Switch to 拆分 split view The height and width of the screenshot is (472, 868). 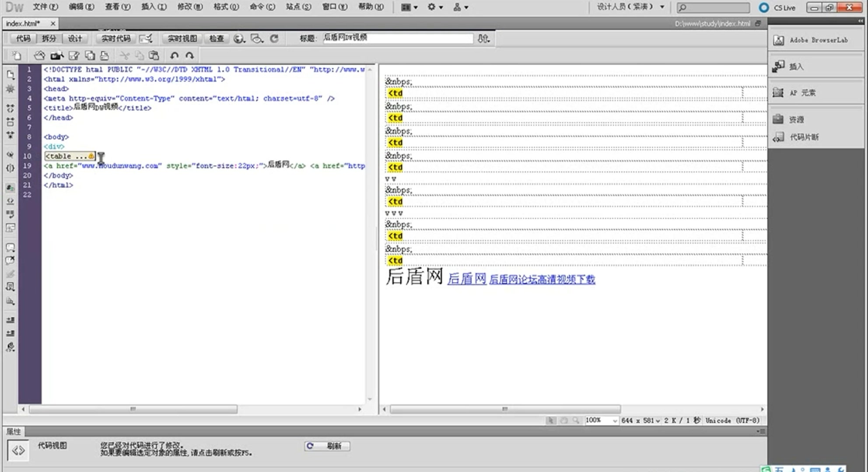click(49, 38)
